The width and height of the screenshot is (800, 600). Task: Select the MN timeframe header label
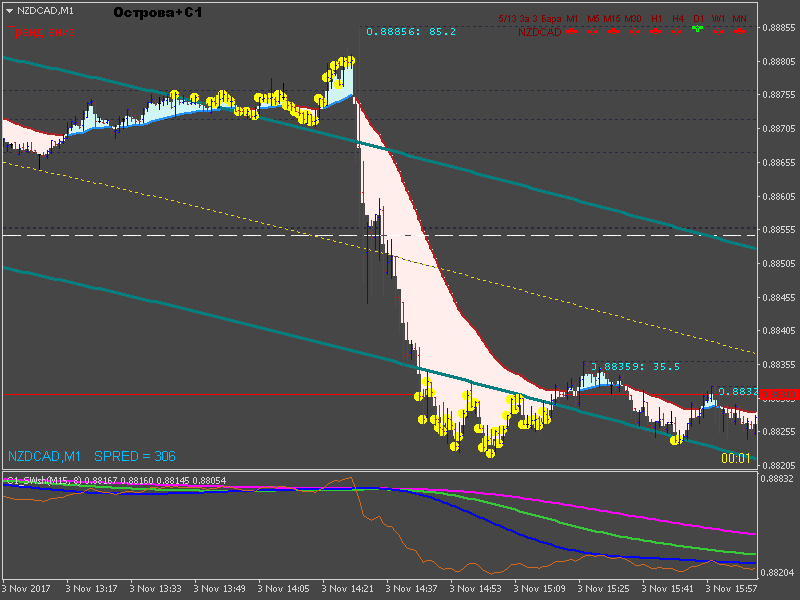[x=739, y=19]
